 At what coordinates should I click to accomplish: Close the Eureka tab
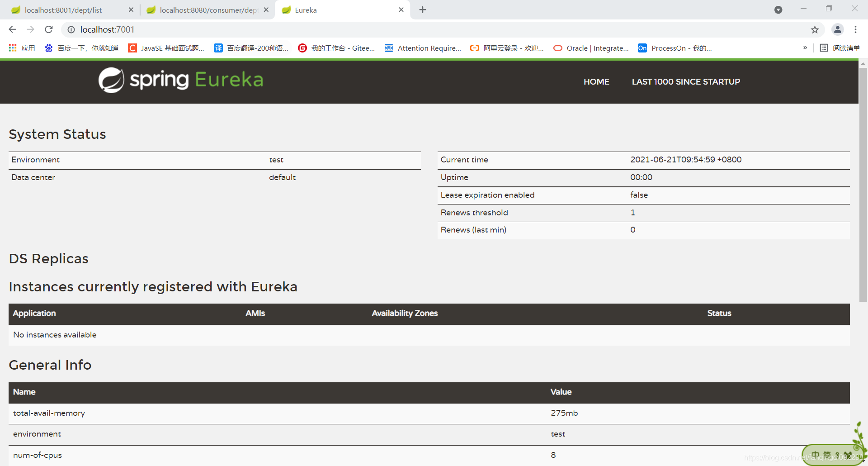pos(401,10)
